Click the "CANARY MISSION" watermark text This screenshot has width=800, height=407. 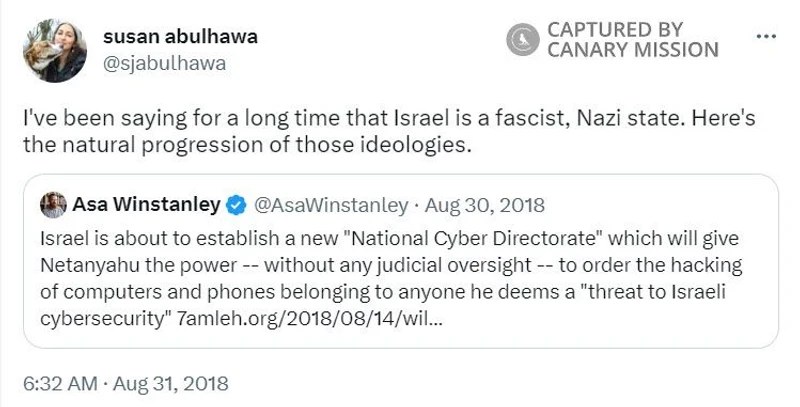click(632, 50)
